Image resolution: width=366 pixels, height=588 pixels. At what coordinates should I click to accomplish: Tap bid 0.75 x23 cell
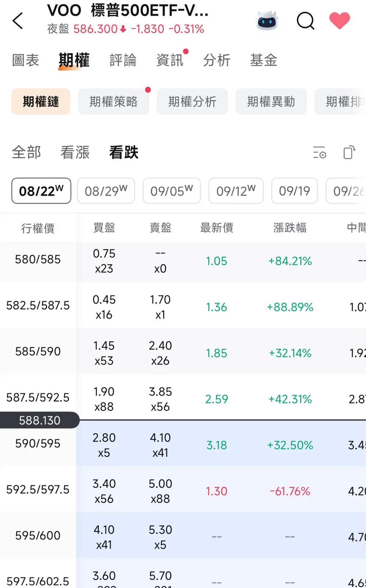pos(104,261)
